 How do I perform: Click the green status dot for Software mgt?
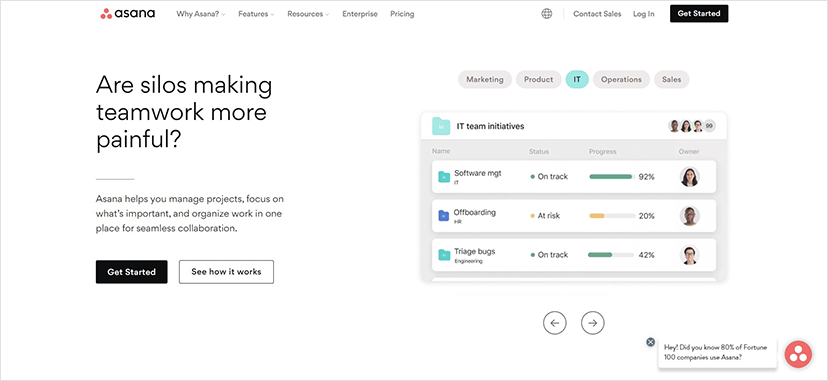(532, 177)
